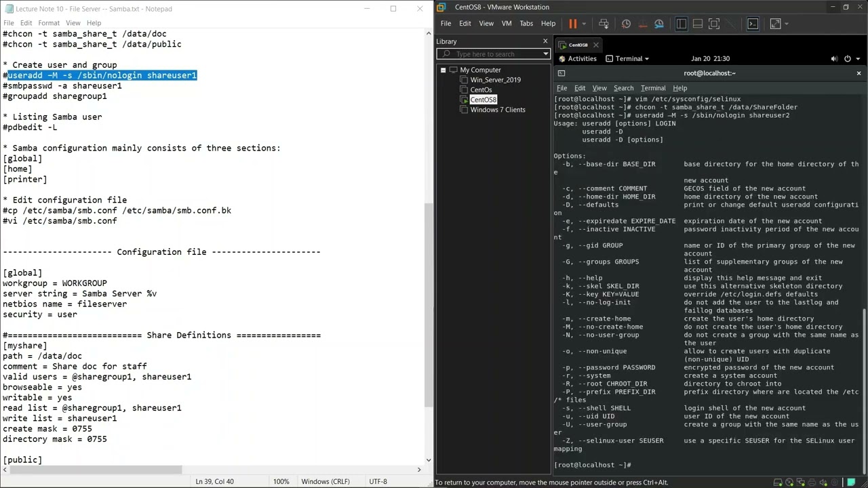Open the Notepad Format menu
This screenshot has width=868, height=488.
(x=49, y=23)
